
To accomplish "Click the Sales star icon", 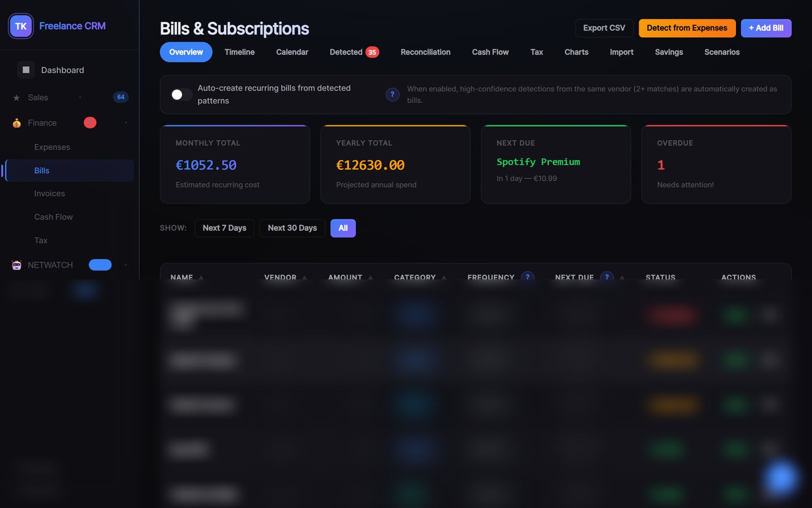I will click(17, 98).
